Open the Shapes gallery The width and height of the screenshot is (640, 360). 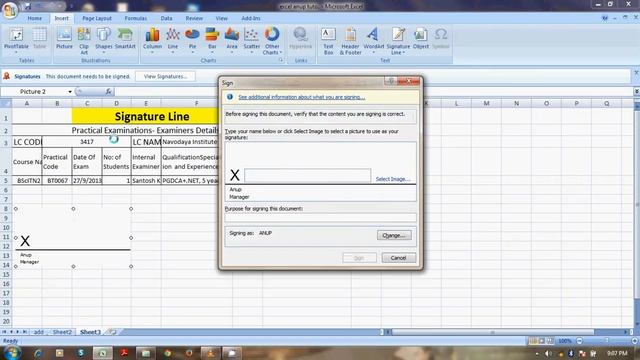point(104,41)
